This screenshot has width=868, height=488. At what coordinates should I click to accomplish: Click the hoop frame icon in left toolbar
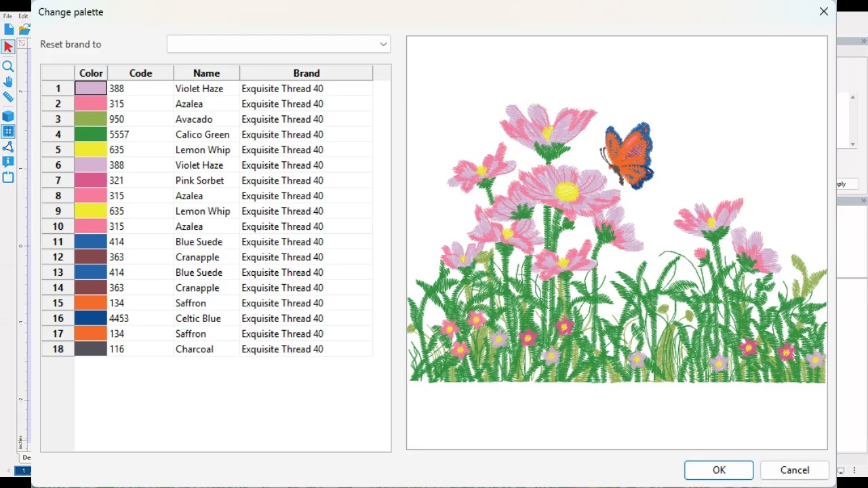click(x=8, y=178)
